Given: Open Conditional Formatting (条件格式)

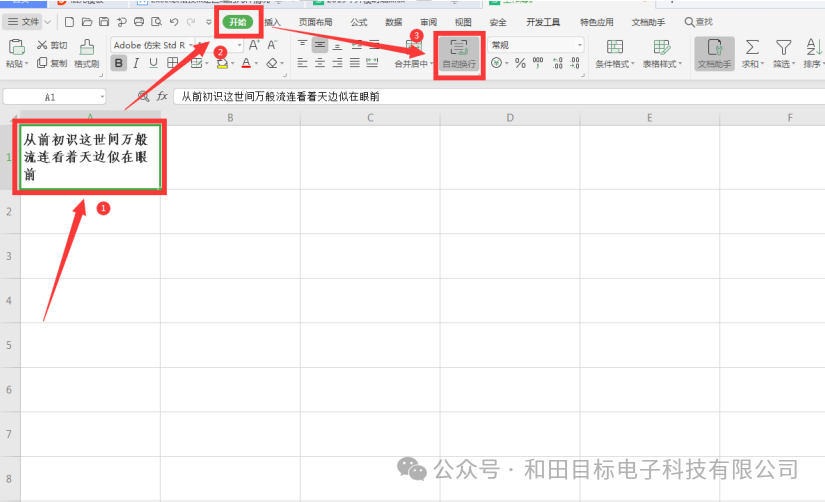Looking at the screenshot, I should click(x=615, y=54).
